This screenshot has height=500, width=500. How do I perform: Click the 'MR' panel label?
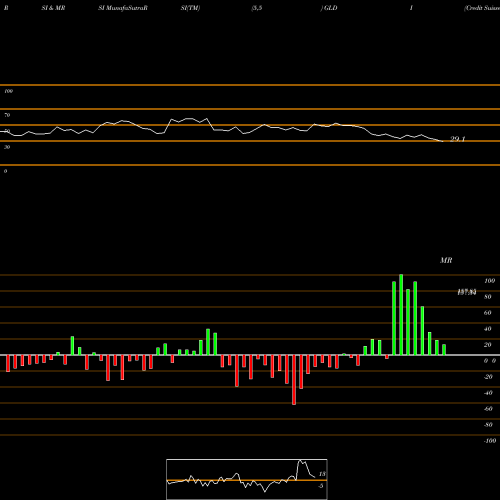pyautogui.click(x=446, y=260)
